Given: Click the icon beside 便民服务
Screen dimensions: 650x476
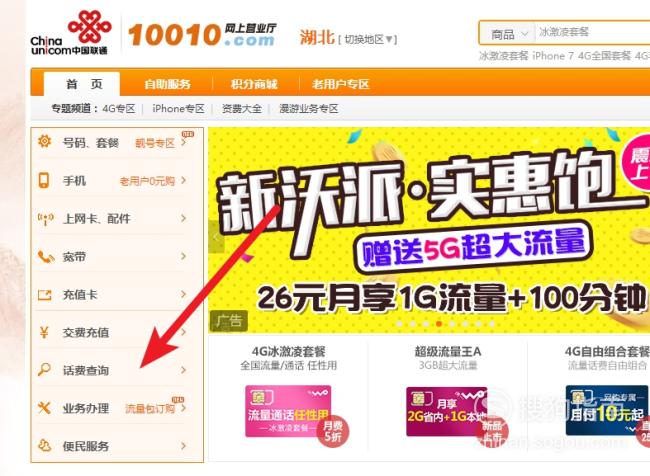Looking at the screenshot, I should pos(44,446).
